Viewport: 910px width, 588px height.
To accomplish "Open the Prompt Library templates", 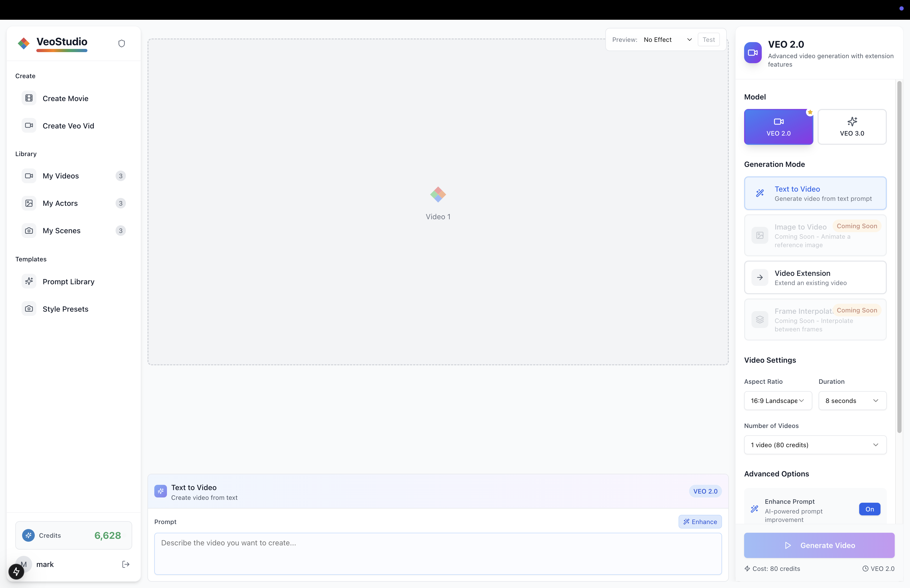I will pyautogui.click(x=74, y=282).
